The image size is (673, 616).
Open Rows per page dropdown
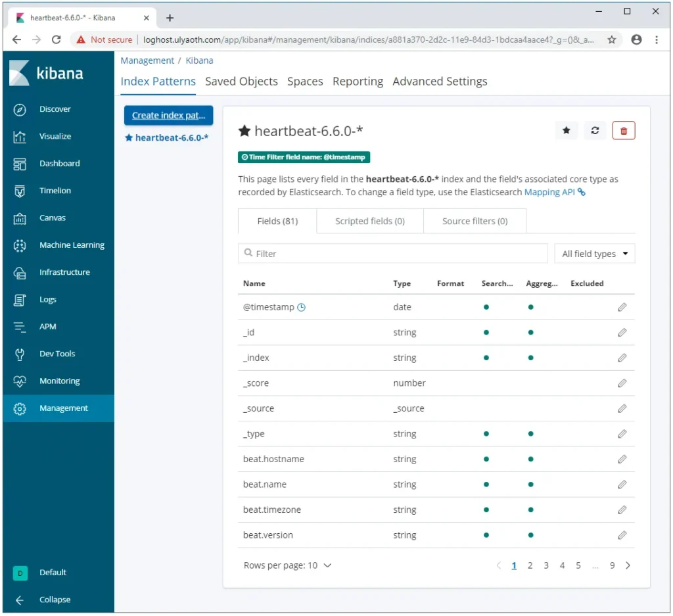(x=287, y=565)
